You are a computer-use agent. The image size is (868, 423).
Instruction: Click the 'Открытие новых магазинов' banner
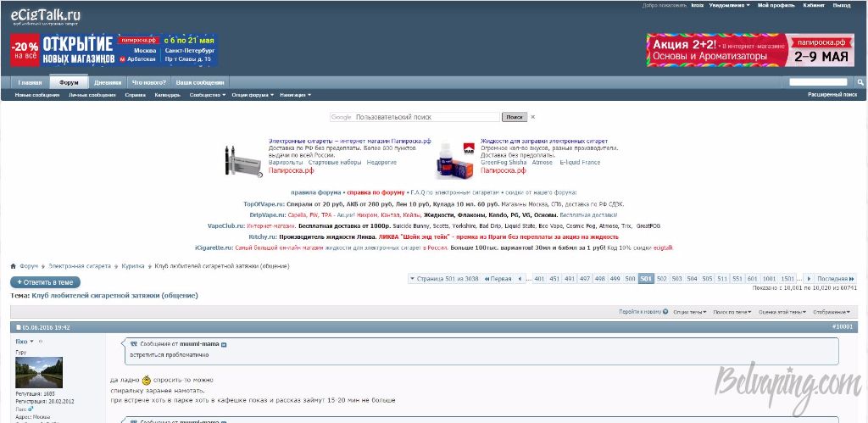pyautogui.click(x=114, y=50)
